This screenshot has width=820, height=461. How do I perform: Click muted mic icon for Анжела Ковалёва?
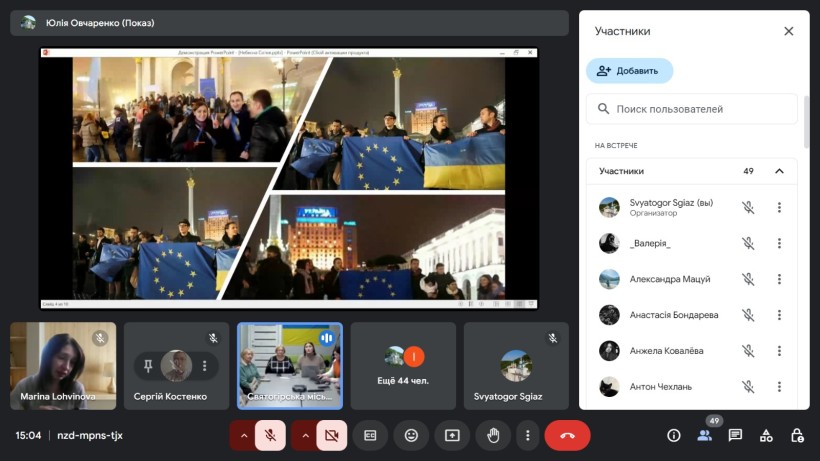coord(748,351)
